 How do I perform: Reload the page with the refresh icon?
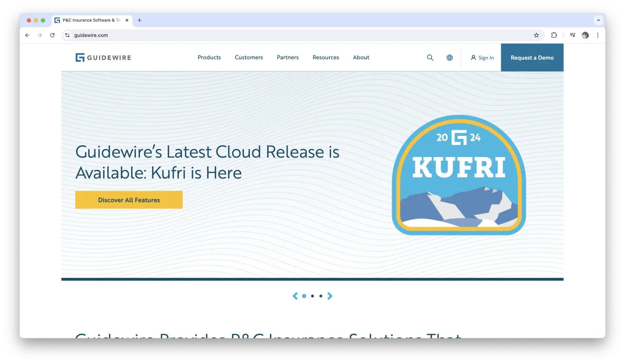tap(52, 35)
